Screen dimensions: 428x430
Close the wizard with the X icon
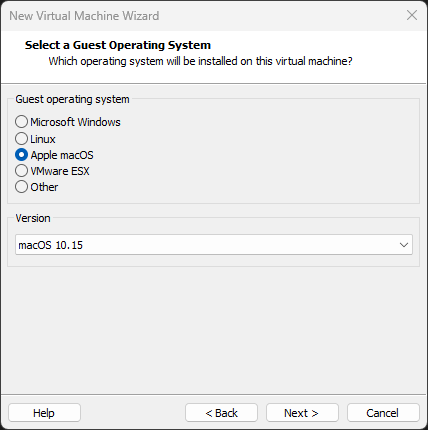pyautogui.click(x=412, y=15)
